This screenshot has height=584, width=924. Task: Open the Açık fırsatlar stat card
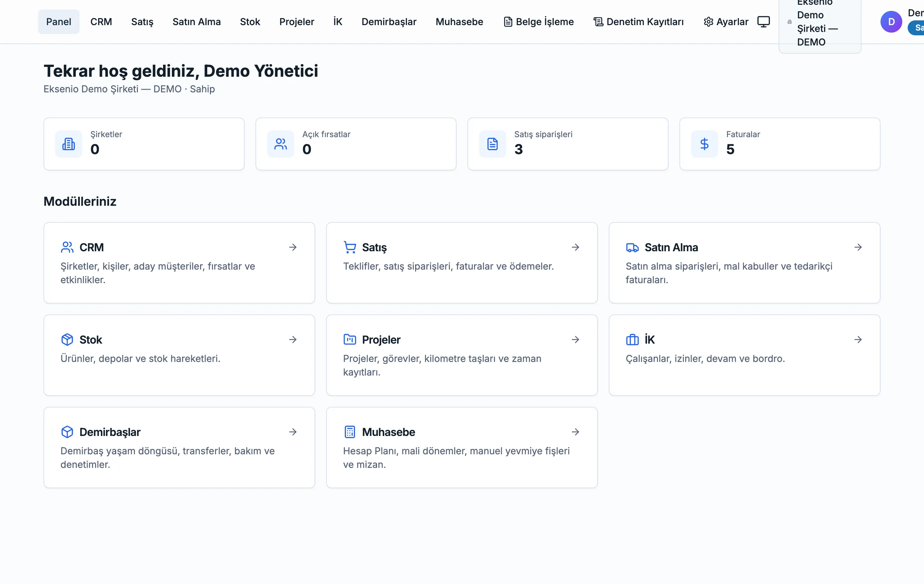[356, 144]
